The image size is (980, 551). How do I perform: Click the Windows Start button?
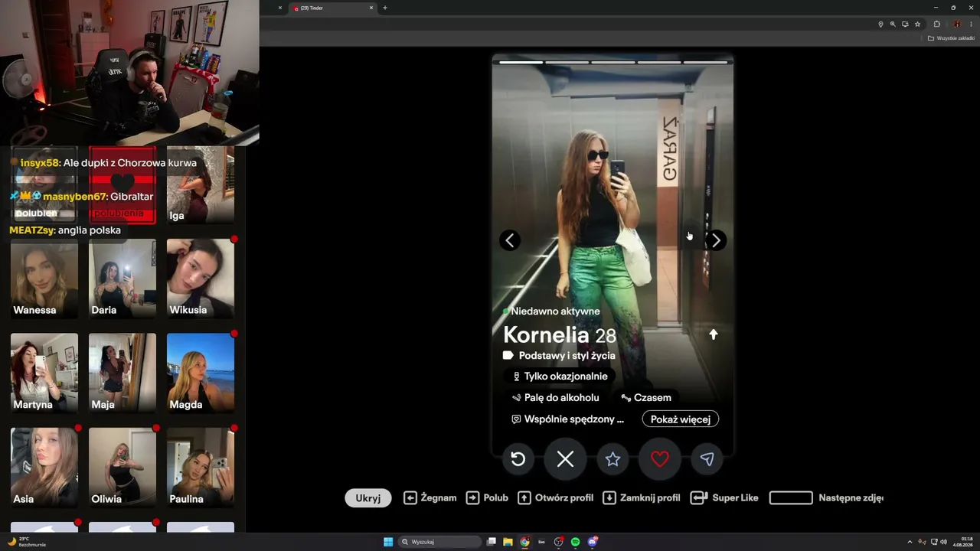[388, 542]
